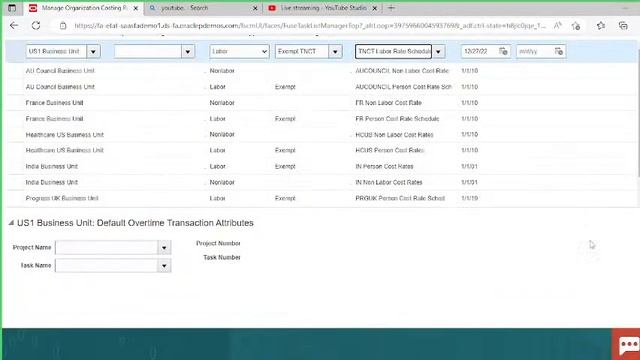The height and width of the screenshot is (360, 640).
Task: Select Healthcare US Business Unit Labor row
Action: tap(322, 151)
